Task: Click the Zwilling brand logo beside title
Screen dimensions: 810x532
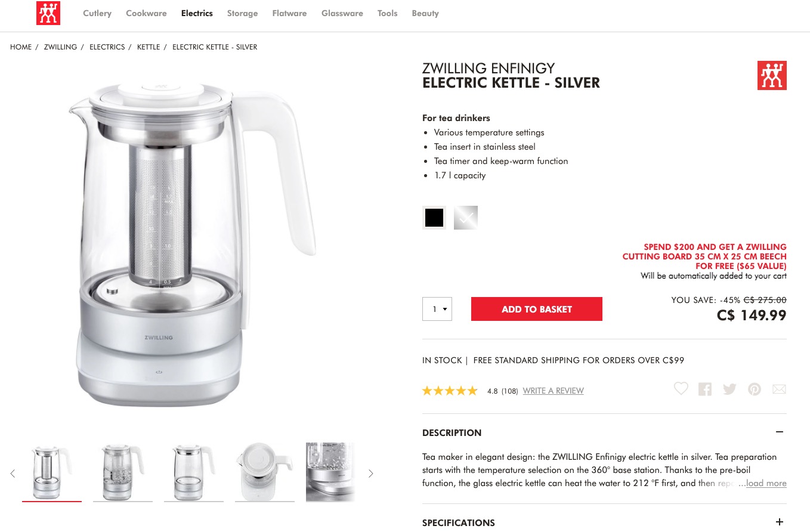Action: (x=772, y=76)
